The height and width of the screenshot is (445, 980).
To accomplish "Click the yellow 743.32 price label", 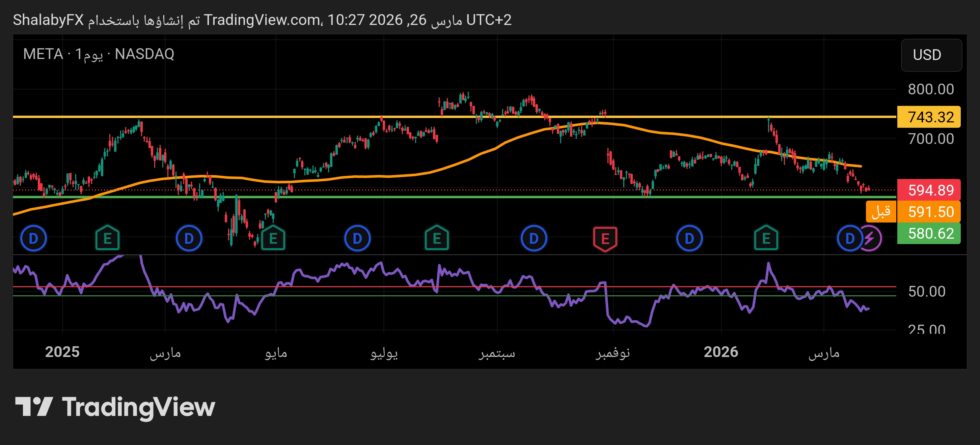I will tap(928, 117).
